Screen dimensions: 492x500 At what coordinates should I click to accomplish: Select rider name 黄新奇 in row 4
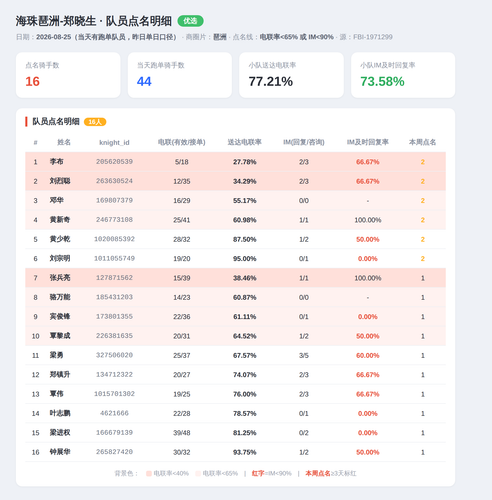coord(60,220)
